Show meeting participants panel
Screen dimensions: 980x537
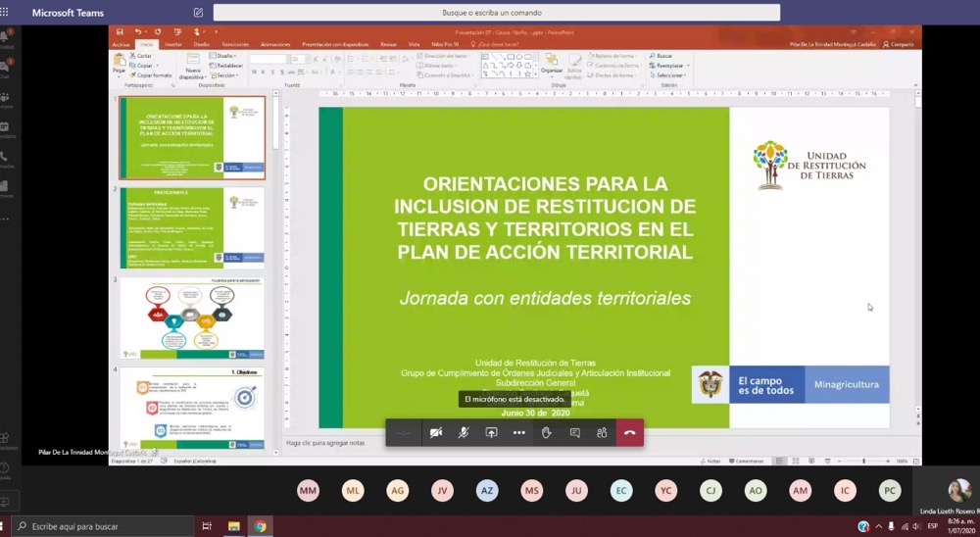pos(602,432)
